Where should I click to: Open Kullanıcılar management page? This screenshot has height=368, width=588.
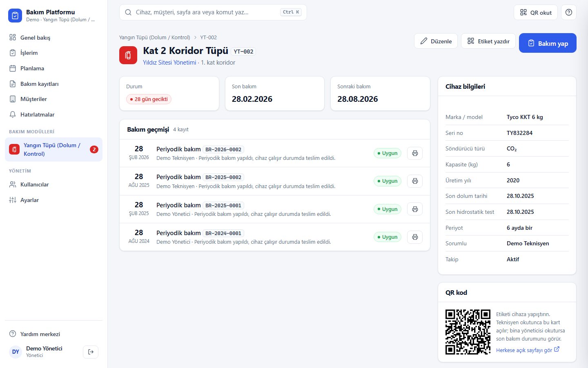point(53,184)
